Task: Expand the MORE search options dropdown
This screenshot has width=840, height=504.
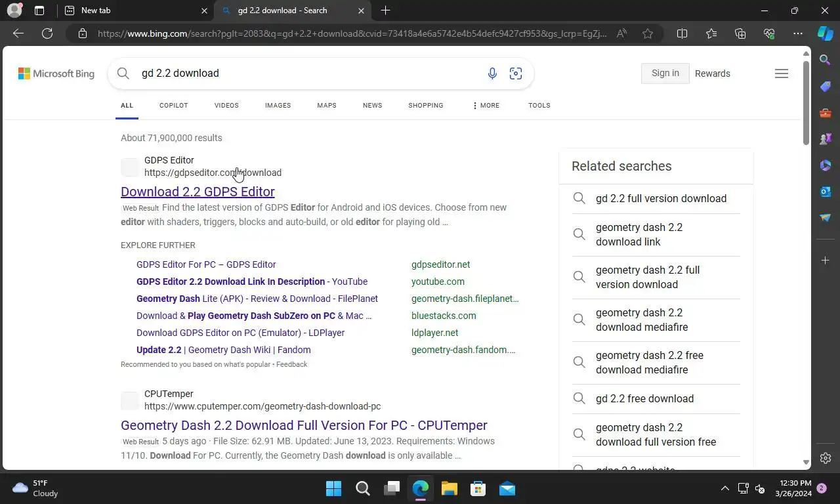Action: (486, 105)
